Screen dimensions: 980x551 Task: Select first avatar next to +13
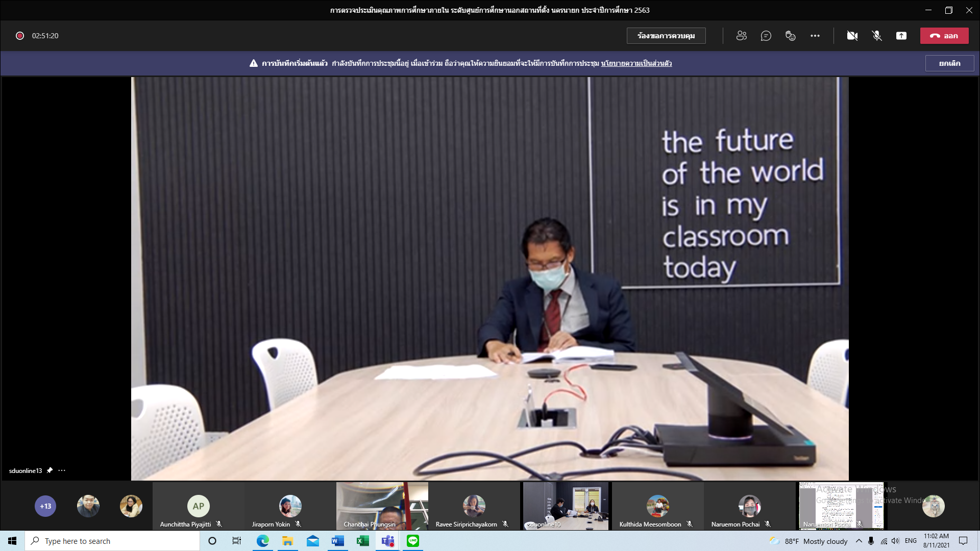tap(88, 506)
